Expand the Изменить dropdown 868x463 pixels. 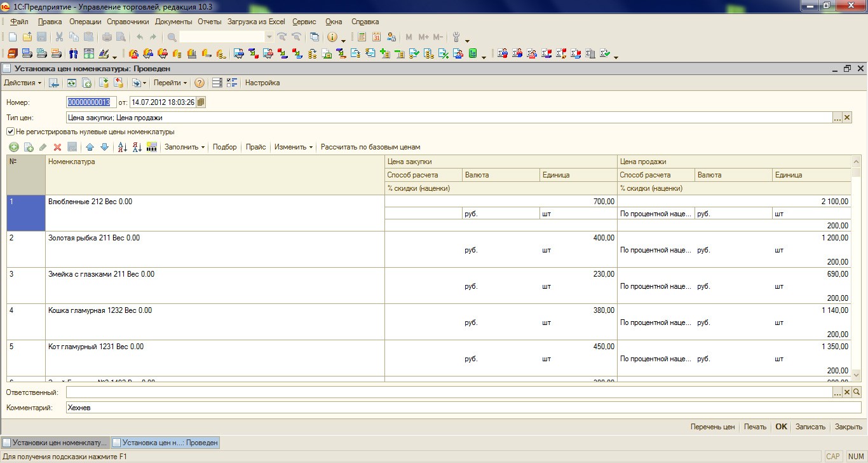pos(294,147)
